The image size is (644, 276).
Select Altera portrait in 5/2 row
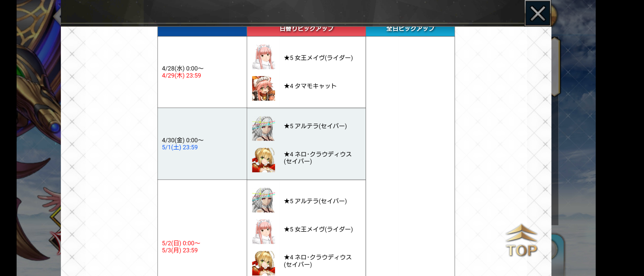tap(263, 200)
